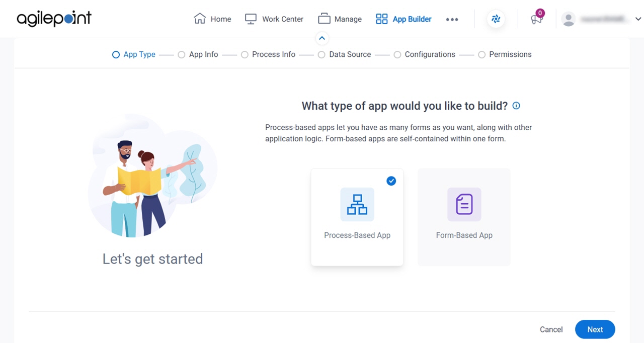This screenshot has height=343, width=644.
Task: Click the Manage briefcase icon
Action: (x=324, y=19)
